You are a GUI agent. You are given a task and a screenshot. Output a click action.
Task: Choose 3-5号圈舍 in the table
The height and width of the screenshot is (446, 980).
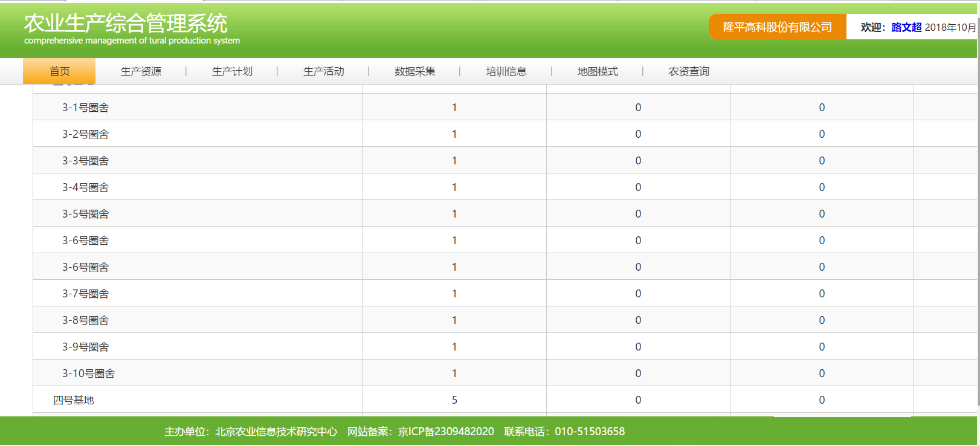[86, 214]
